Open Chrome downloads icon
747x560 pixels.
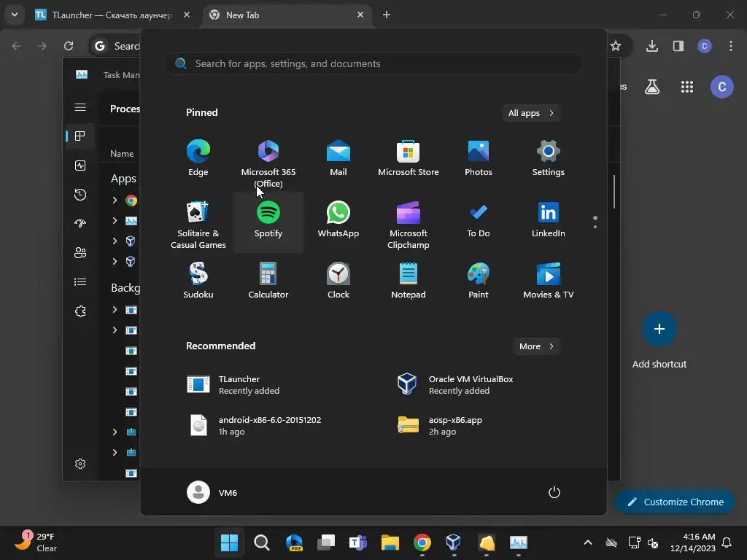(652, 46)
